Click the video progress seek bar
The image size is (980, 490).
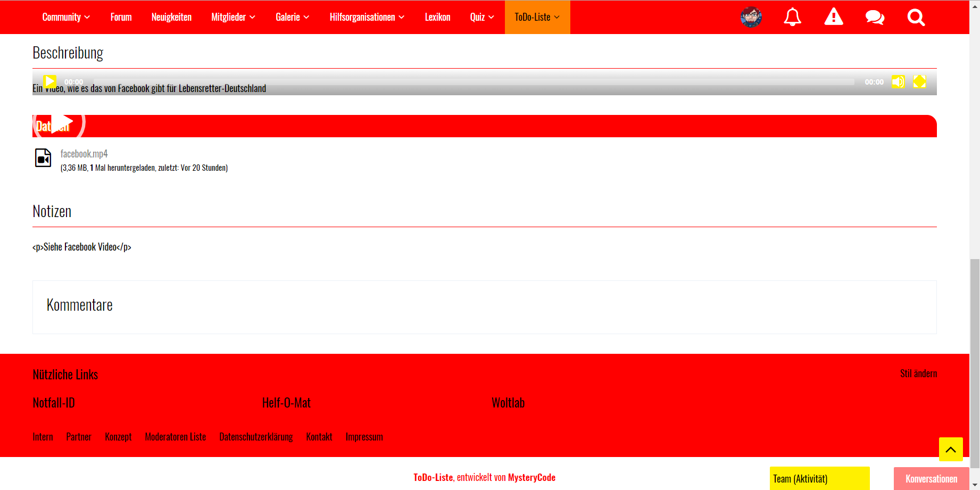pos(474,82)
